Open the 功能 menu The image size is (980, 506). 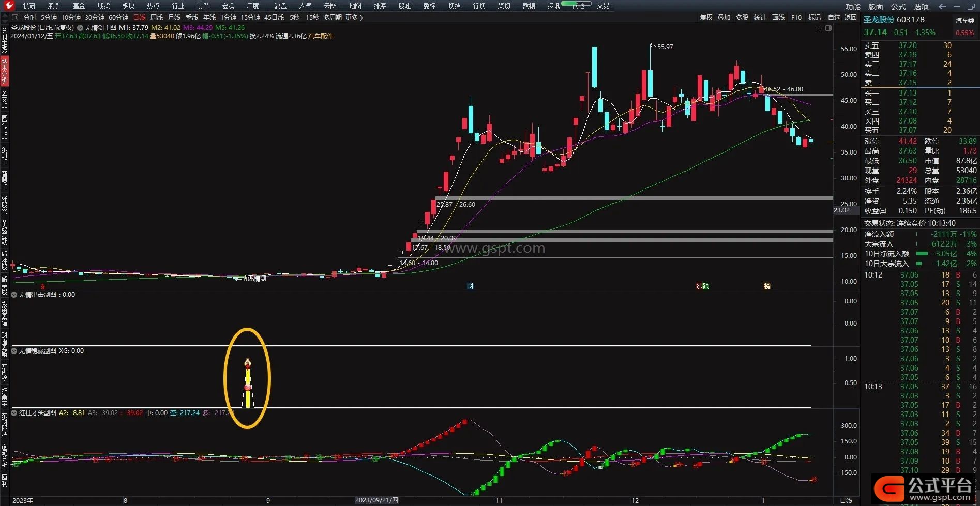(x=853, y=7)
